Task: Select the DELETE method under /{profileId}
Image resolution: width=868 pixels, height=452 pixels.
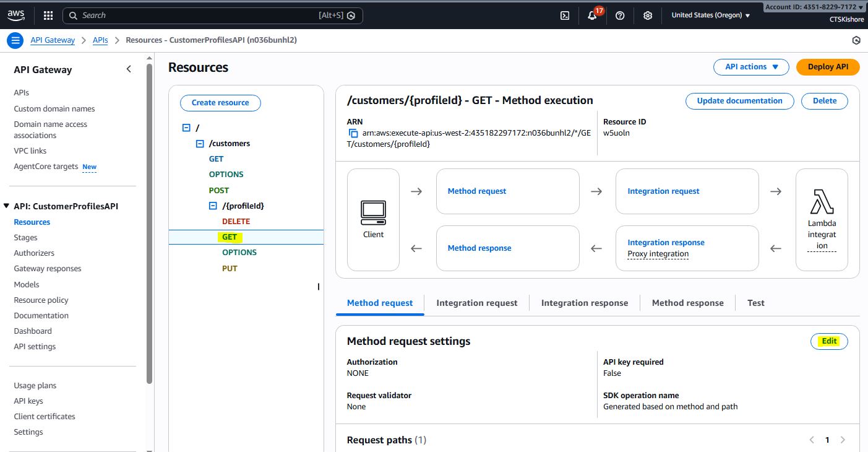Action: tap(236, 221)
